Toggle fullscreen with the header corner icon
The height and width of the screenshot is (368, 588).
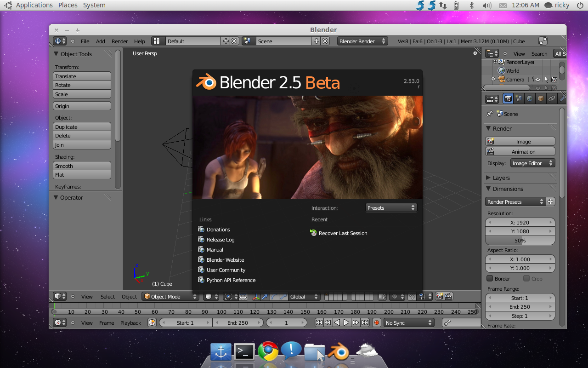(x=543, y=41)
